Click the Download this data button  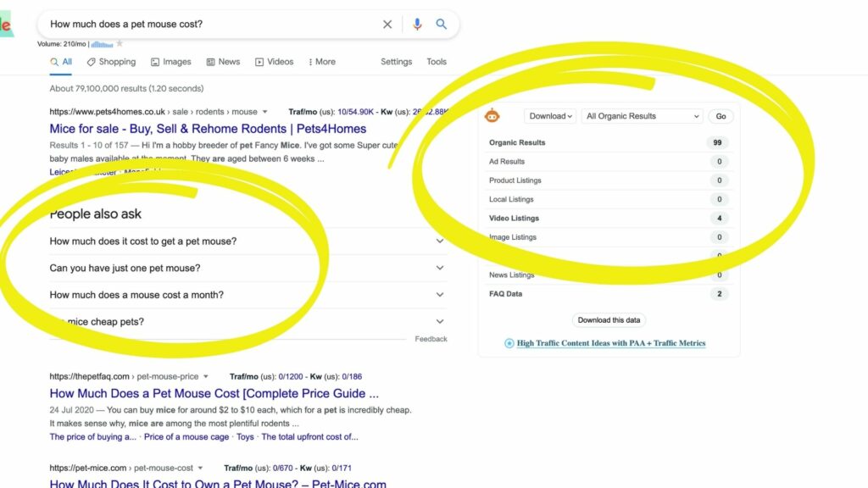tap(609, 320)
